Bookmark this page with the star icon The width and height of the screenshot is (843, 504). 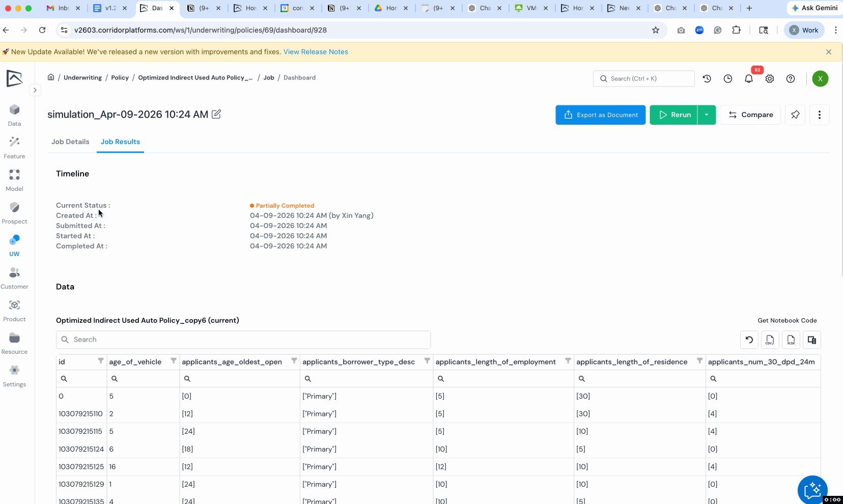(656, 30)
